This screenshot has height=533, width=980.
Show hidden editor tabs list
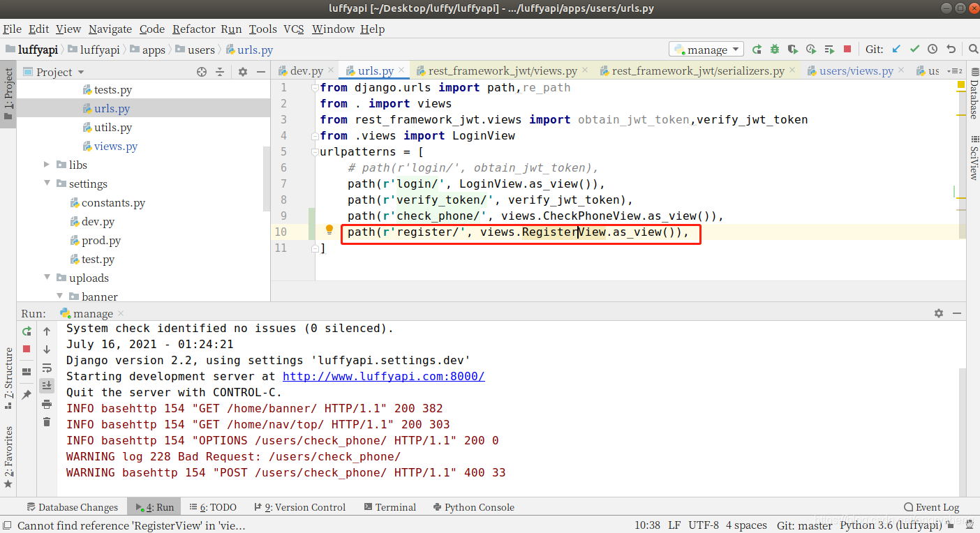point(956,71)
